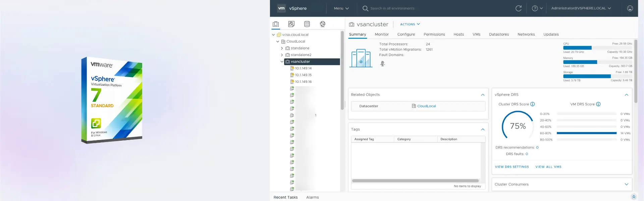
Task: Click VIEW DRS SETTINGS link
Action: (512, 167)
